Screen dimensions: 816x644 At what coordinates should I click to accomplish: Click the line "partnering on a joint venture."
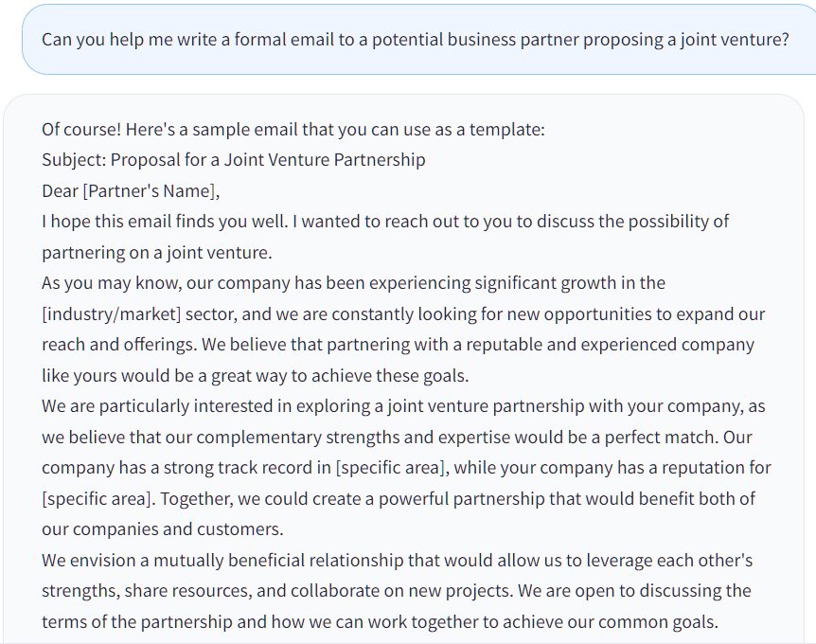[156, 252]
